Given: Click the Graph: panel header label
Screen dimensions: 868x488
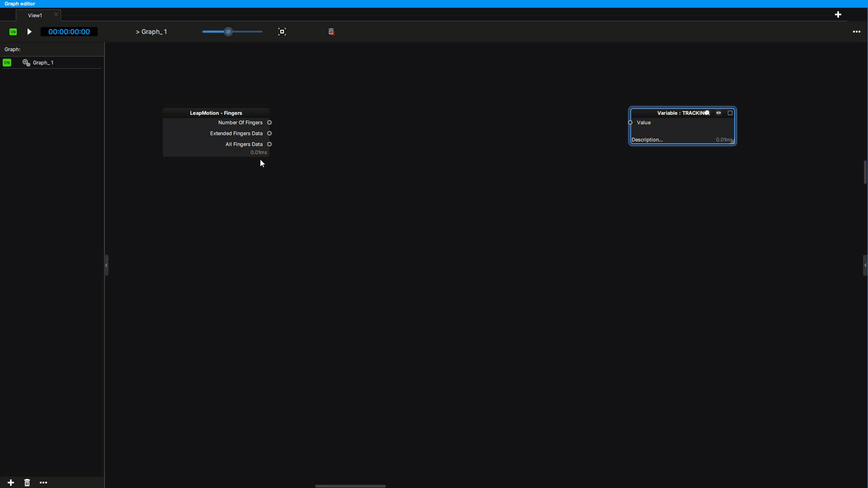Looking at the screenshot, I should pos(12,49).
